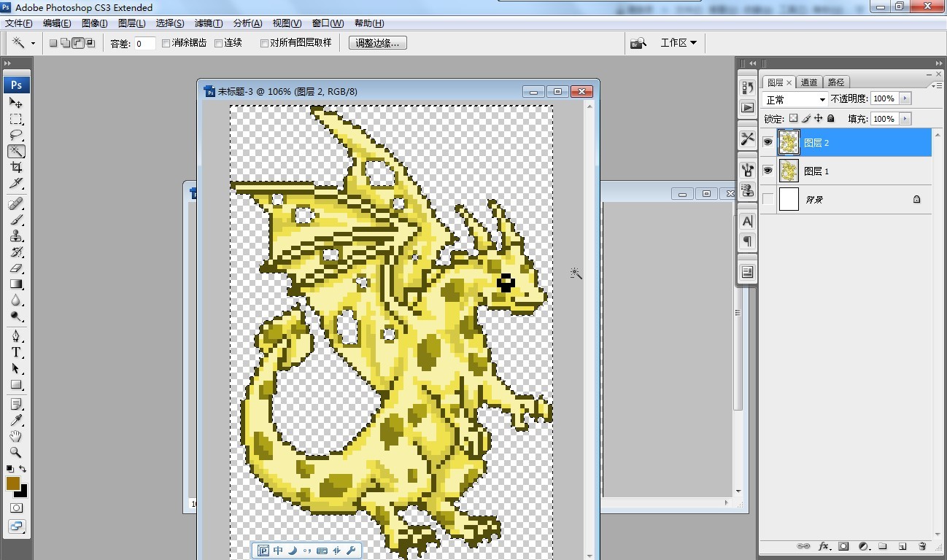Select the Pen tool
The height and width of the screenshot is (560, 947).
click(16, 336)
